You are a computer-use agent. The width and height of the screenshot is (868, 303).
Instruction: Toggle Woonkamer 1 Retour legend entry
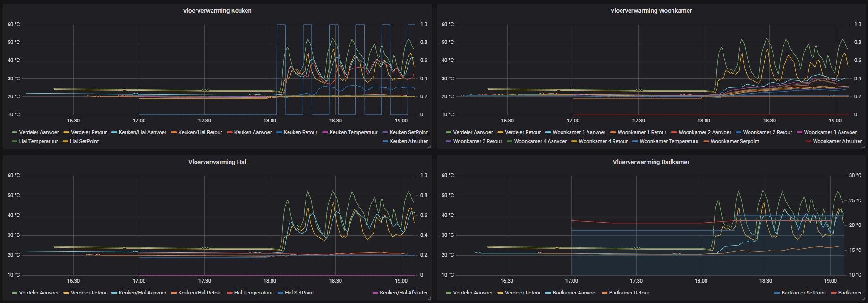[x=642, y=133]
